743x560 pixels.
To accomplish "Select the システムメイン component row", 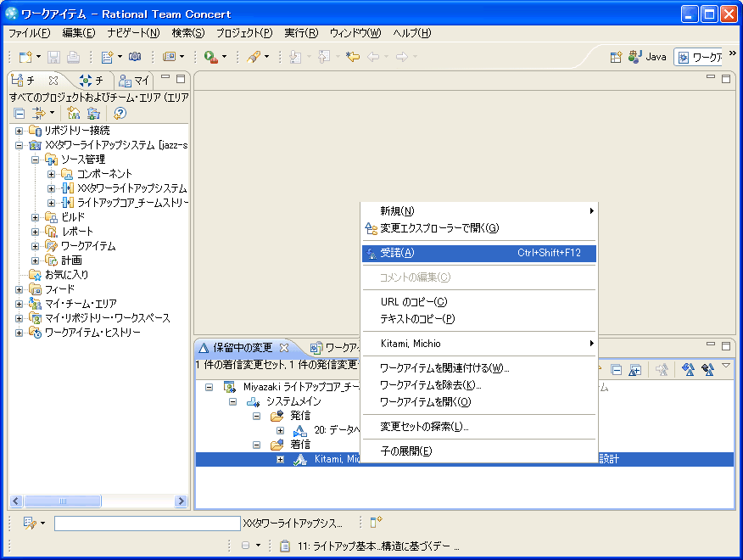I will tap(293, 401).
